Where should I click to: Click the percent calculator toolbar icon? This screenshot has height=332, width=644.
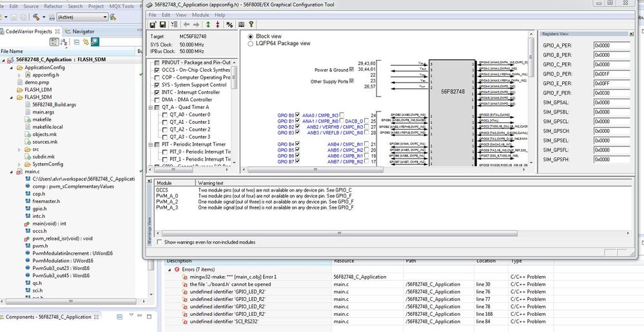coord(229,24)
